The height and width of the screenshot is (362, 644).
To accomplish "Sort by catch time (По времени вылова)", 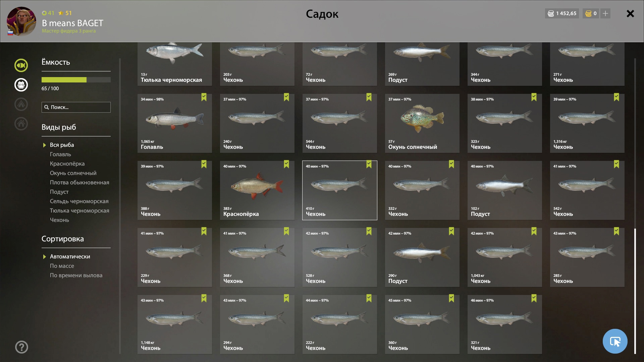I will point(76,275).
